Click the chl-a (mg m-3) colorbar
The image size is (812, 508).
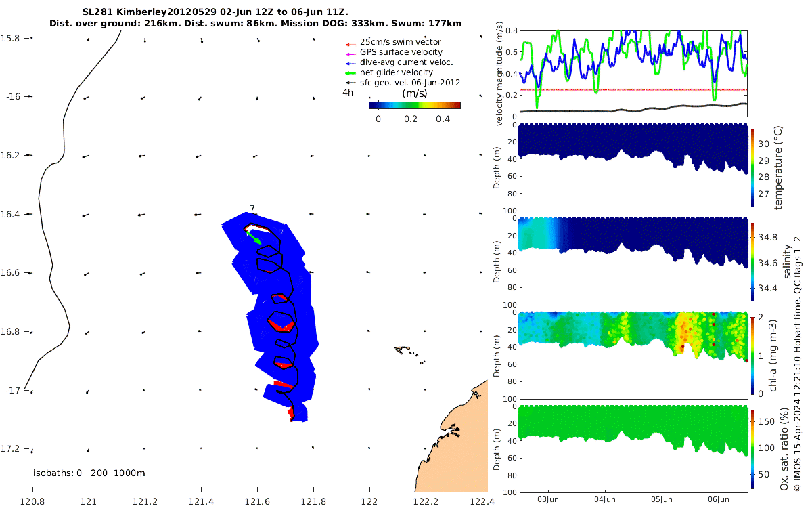pos(752,354)
